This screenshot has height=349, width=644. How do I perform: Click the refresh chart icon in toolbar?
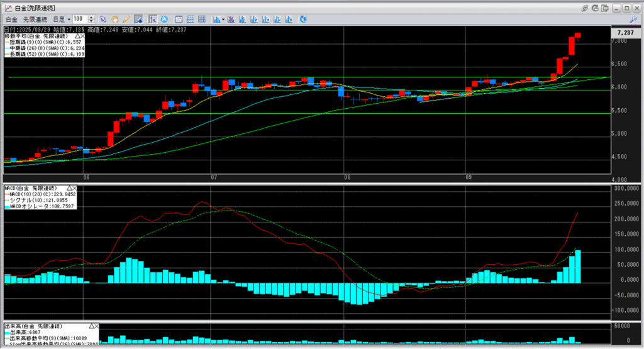pyautogui.click(x=303, y=19)
